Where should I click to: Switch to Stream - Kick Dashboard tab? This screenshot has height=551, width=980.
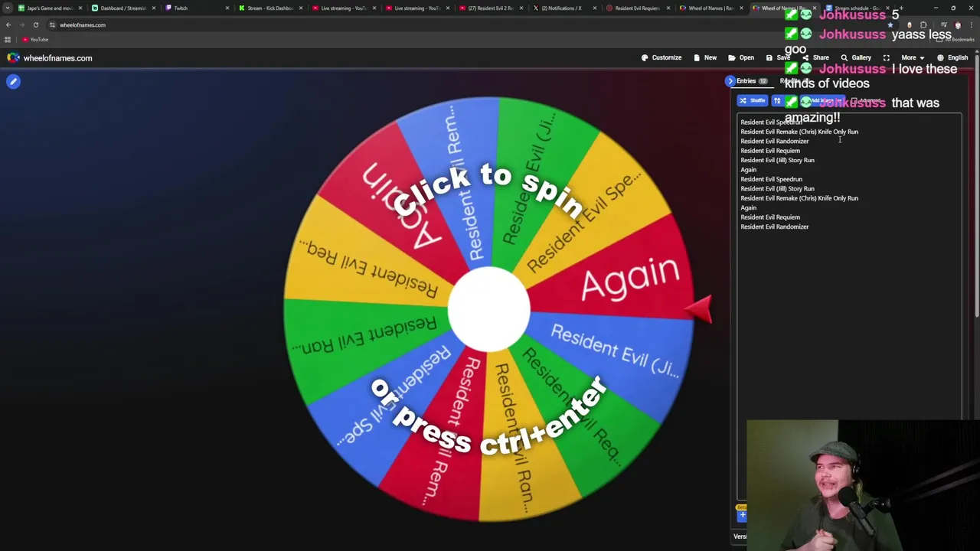click(x=269, y=8)
